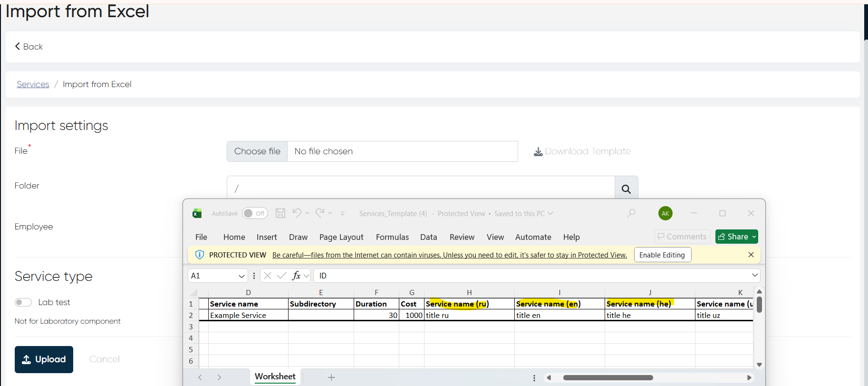The height and width of the screenshot is (386, 868).
Task: Click the redo arrow in Excel
Action: click(320, 213)
